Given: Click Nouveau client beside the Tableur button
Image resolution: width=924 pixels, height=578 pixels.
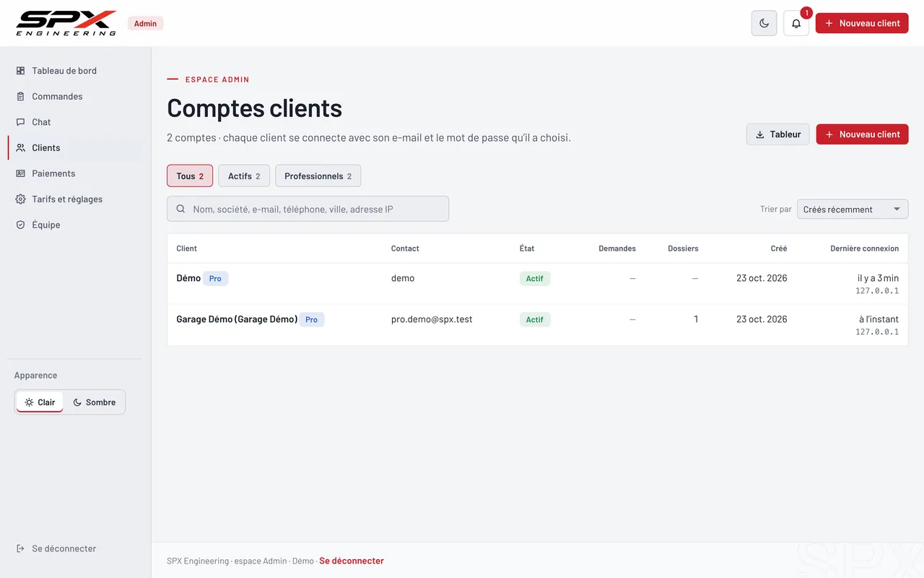Looking at the screenshot, I should (x=862, y=134).
